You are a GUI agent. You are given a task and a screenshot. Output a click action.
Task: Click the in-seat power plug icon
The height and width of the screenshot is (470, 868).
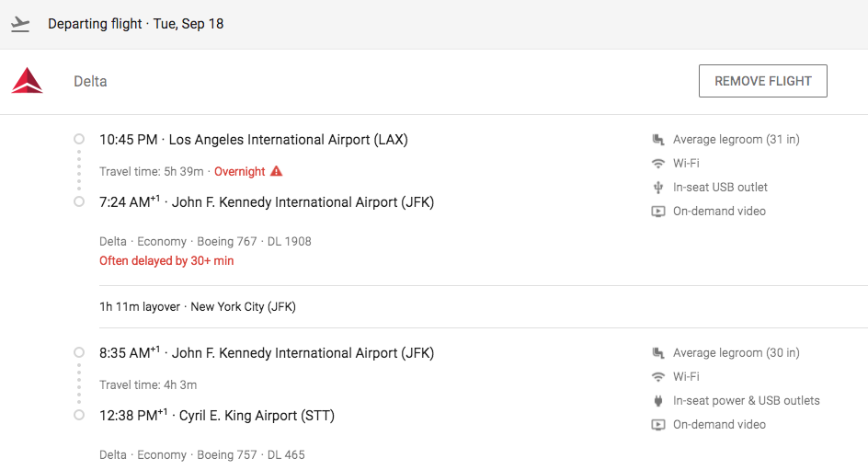(658, 401)
